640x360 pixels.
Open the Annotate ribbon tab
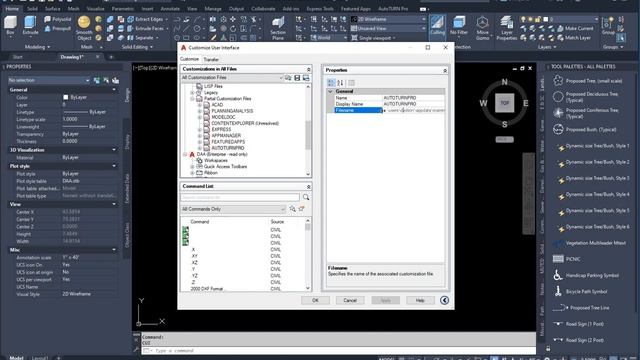pyautogui.click(x=170, y=9)
